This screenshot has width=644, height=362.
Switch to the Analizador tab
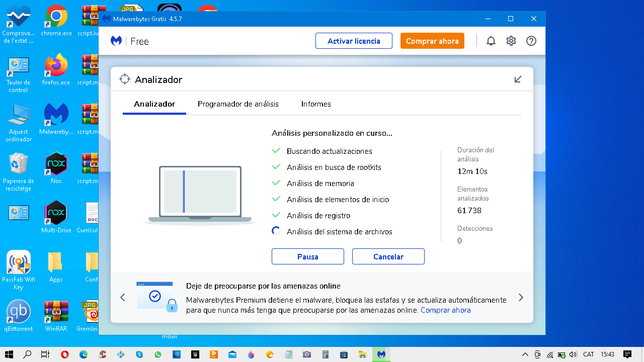(x=154, y=104)
